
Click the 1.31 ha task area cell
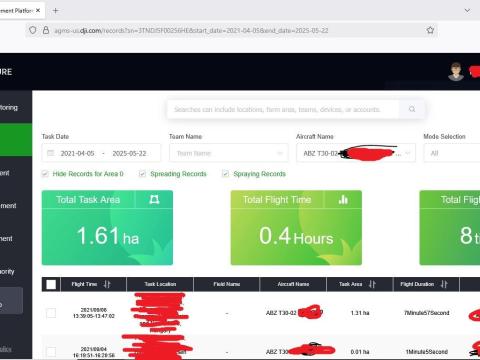pyautogui.click(x=360, y=313)
